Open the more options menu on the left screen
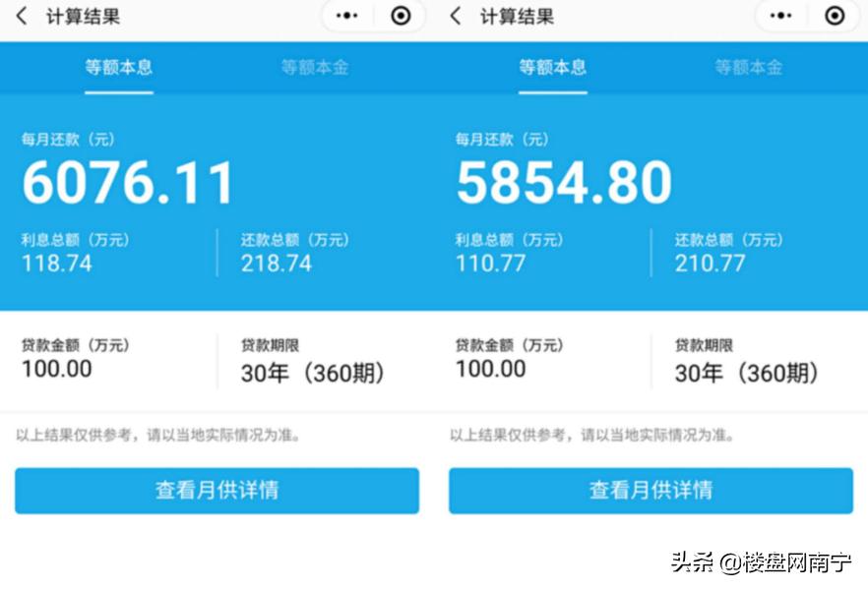The height and width of the screenshot is (590, 868). click(x=345, y=16)
